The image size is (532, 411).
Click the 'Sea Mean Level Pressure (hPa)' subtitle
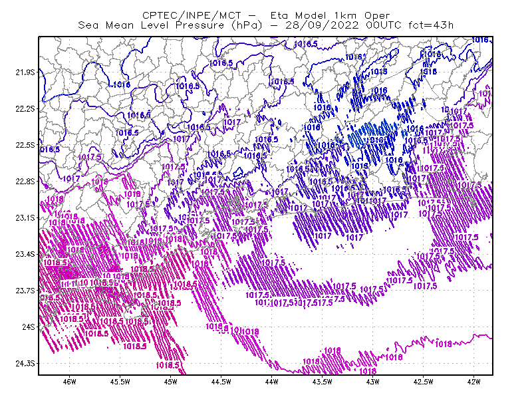[170, 25]
